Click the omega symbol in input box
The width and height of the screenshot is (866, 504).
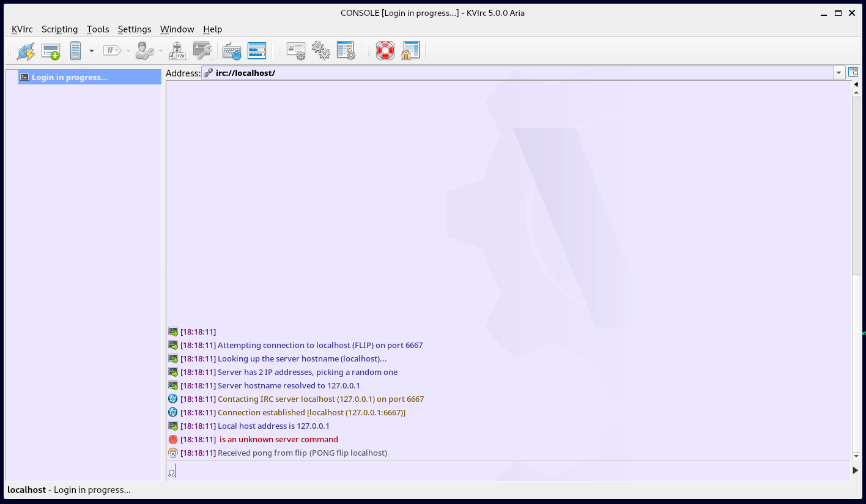(171, 472)
